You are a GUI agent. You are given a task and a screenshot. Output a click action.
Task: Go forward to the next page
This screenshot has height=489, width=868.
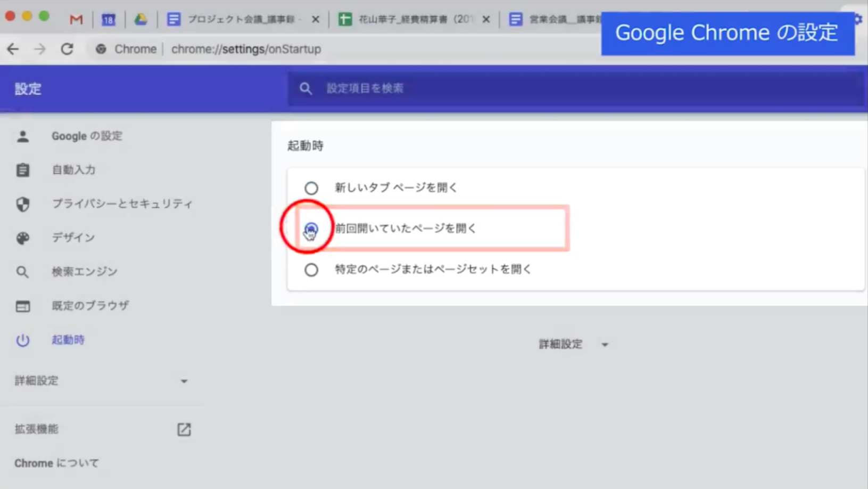(40, 49)
